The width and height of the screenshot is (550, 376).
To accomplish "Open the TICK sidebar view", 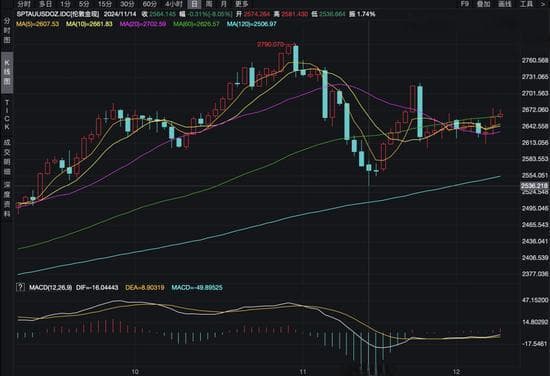I will [7, 115].
